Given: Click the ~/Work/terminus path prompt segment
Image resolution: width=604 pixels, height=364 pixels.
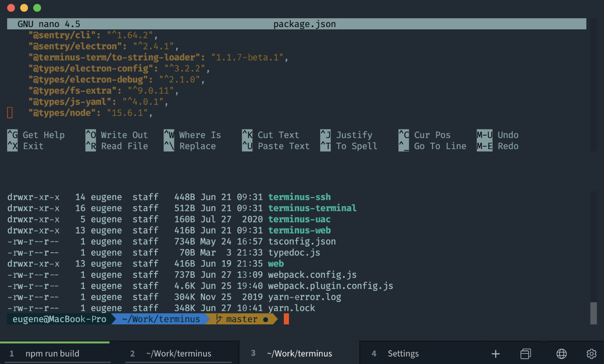Looking at the screenshot, I should [x=161, y=319].
